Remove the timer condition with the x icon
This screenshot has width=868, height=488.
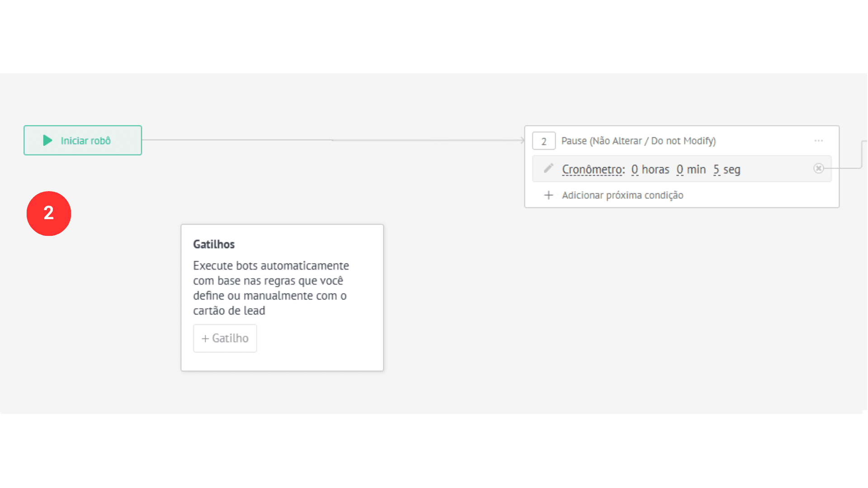(818, 169)
